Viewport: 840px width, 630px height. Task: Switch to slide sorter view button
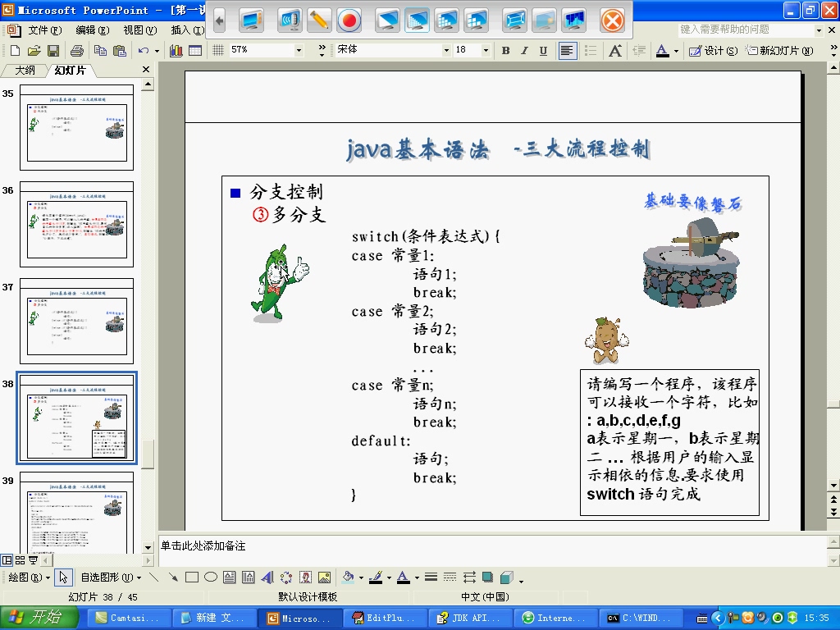(20, 559)
